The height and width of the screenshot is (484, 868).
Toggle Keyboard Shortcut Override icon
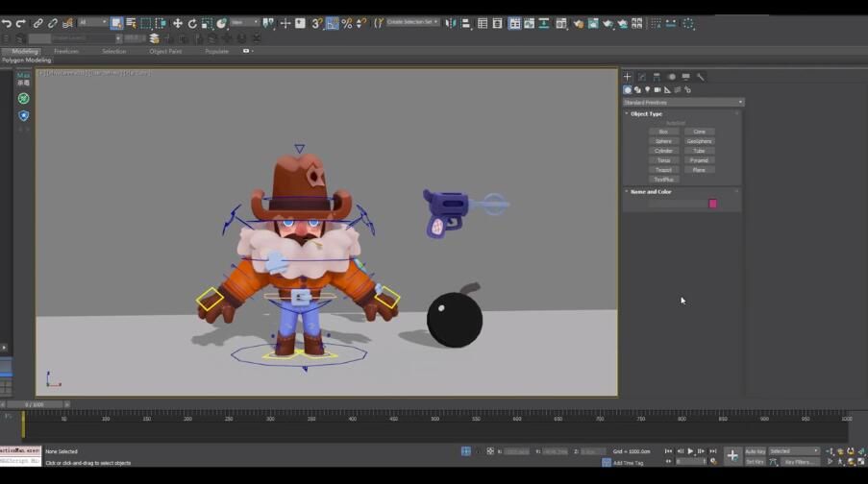[x=300, y=23]
